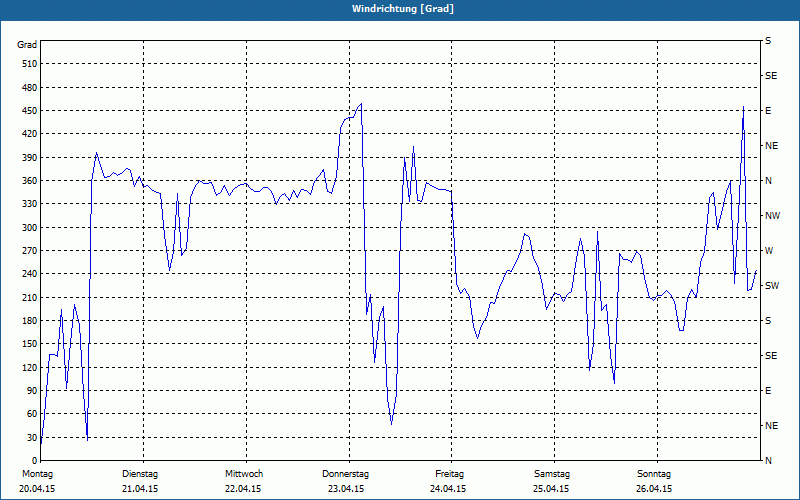Pick the 330 degree axis label

point(30,204)
